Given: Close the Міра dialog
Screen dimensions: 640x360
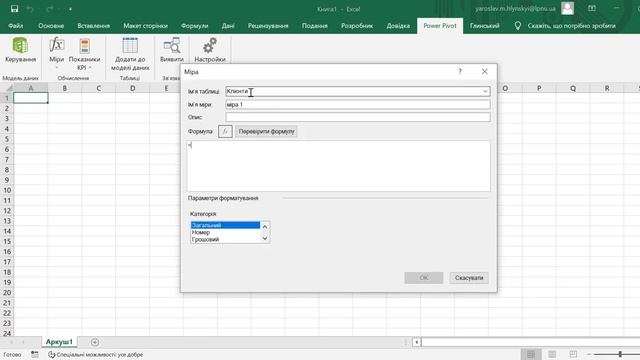Looking at the screenshot, I should [x=484, y=71].
